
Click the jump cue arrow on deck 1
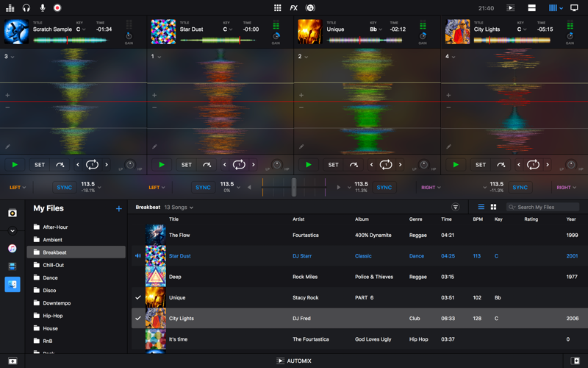coord(207,164)
